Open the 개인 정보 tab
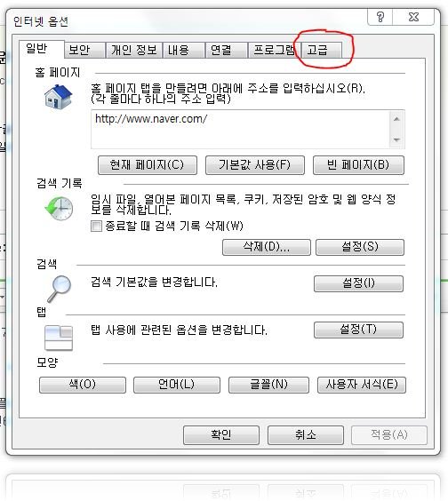 (134, 50)
